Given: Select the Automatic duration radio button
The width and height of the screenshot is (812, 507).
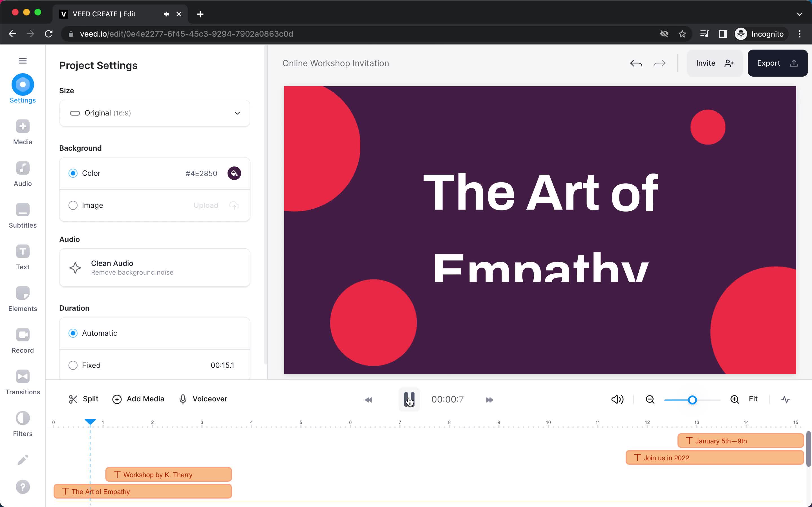Looking at the screenshot, I should click(72, 333).
